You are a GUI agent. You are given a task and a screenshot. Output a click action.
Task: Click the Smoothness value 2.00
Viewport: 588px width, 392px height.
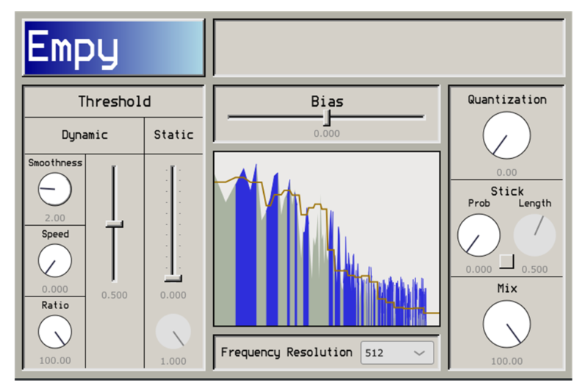pos(55,218)
